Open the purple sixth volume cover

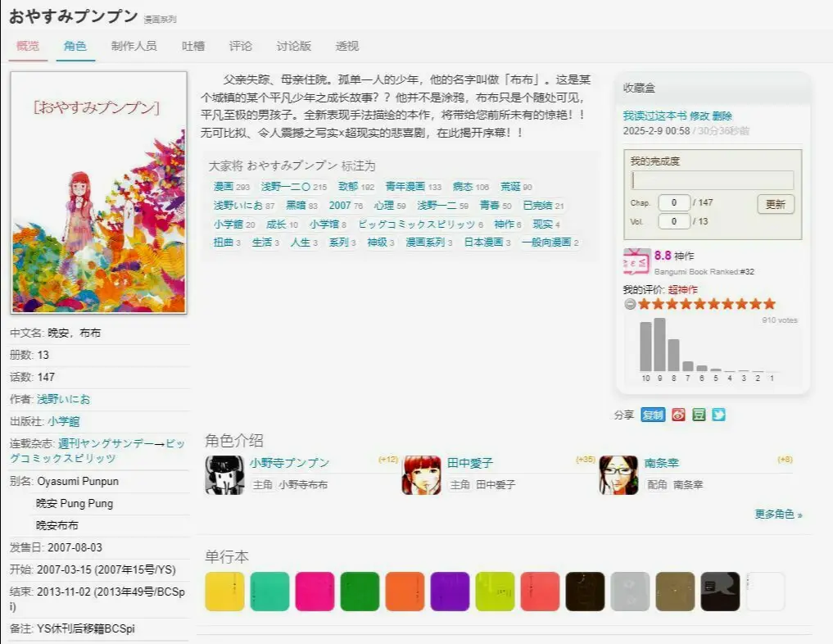450,592
